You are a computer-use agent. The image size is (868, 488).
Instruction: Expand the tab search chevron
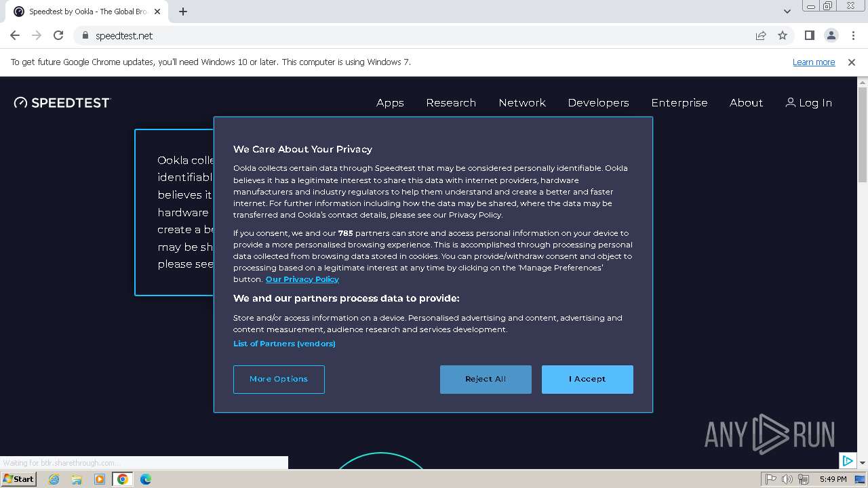pos(787,12)
